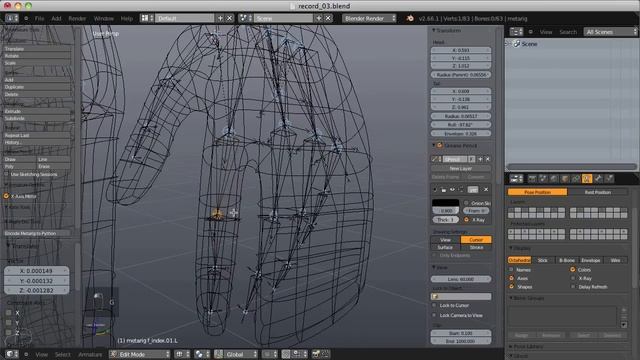Add new screen layout with plus icon
Screen dimensions: 640x360
(220, 18)
